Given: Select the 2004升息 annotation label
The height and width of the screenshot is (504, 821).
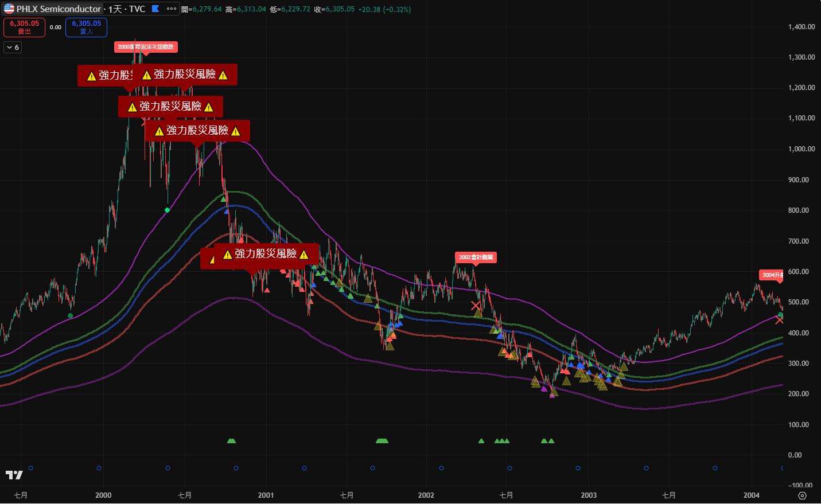Looking at the screenshot, I should (x=772, y=275).
